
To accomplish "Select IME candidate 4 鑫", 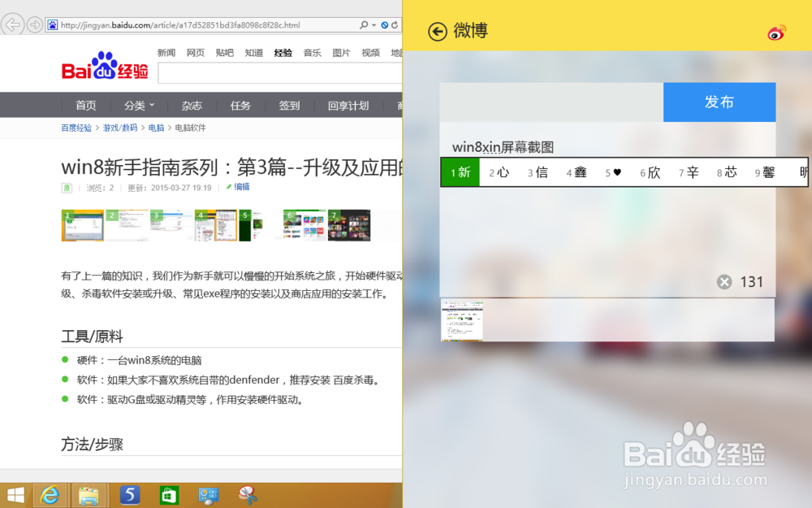I will point(577,172).
